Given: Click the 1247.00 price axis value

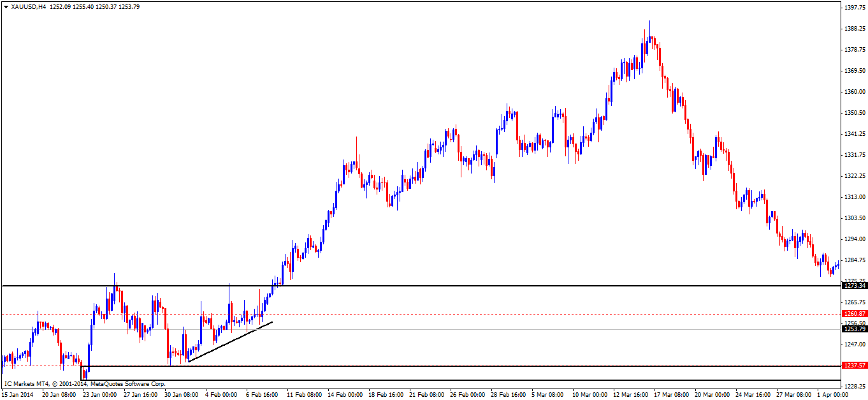Looking at the screenshot, I should [x=854, y=344].
